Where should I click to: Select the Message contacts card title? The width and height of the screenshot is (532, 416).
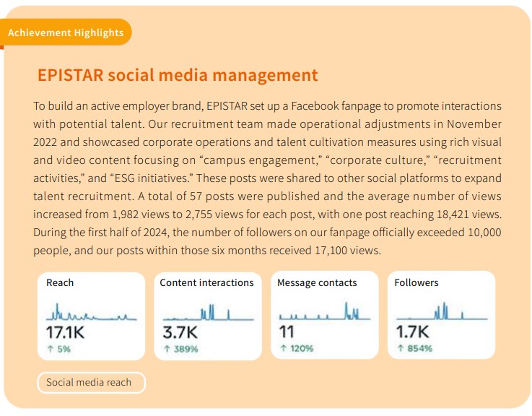317,283
